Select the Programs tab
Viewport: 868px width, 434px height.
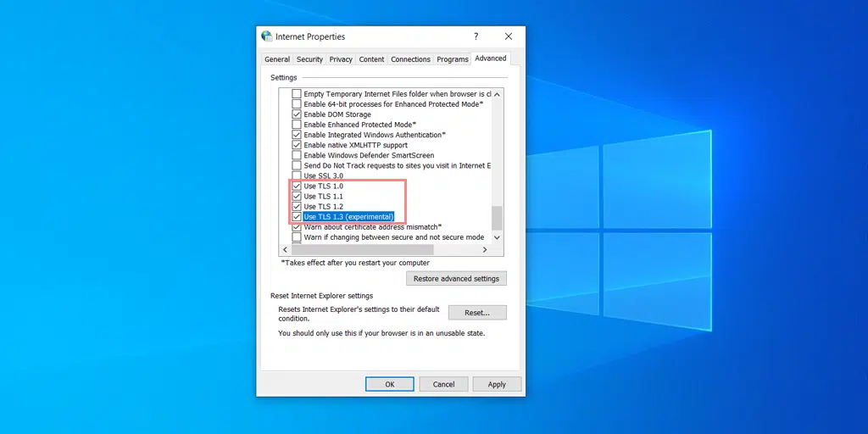click(453, 59)
